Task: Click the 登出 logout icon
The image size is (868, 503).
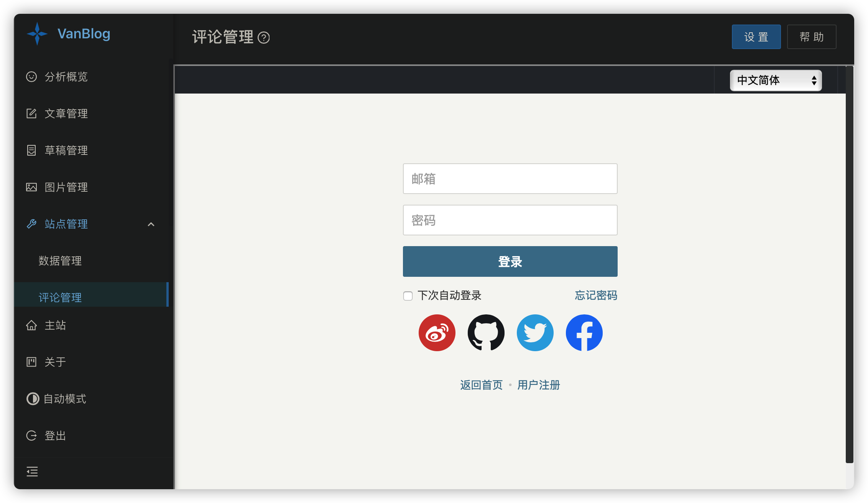Action: tap(31, 436)
